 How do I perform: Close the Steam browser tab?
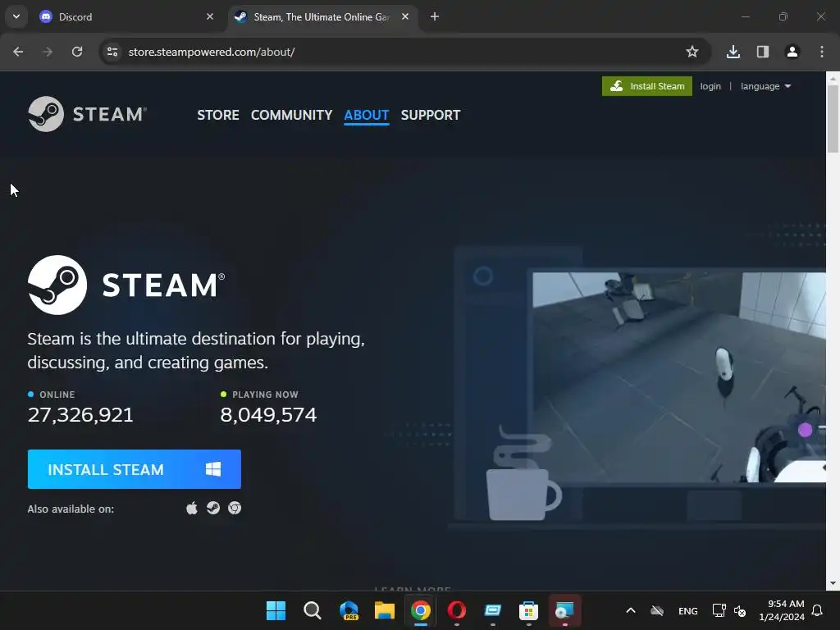(405, 16)
